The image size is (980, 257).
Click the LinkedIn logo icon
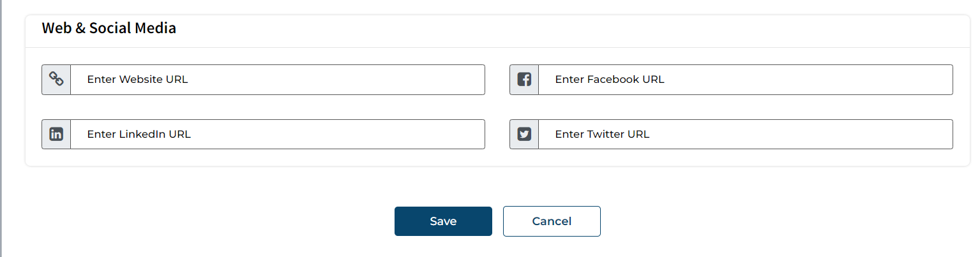tap(56, 135)
